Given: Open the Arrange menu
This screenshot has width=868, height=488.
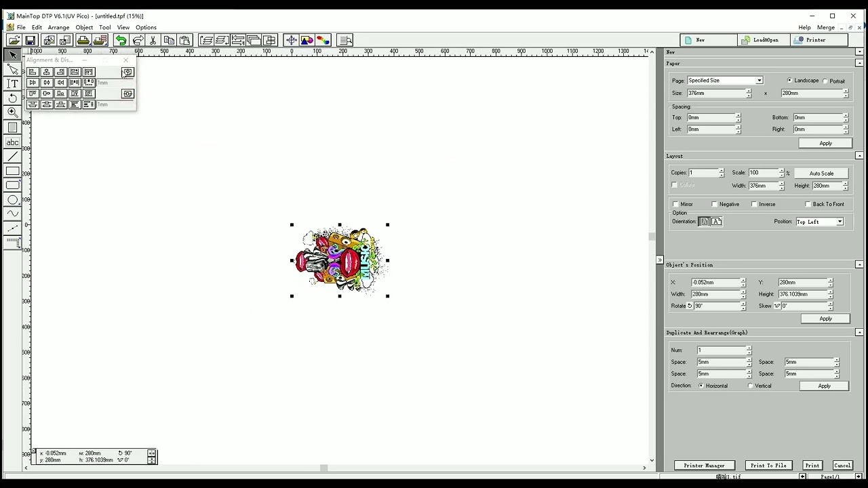Looking at the screenshot, I should click(x=58, y=28).
